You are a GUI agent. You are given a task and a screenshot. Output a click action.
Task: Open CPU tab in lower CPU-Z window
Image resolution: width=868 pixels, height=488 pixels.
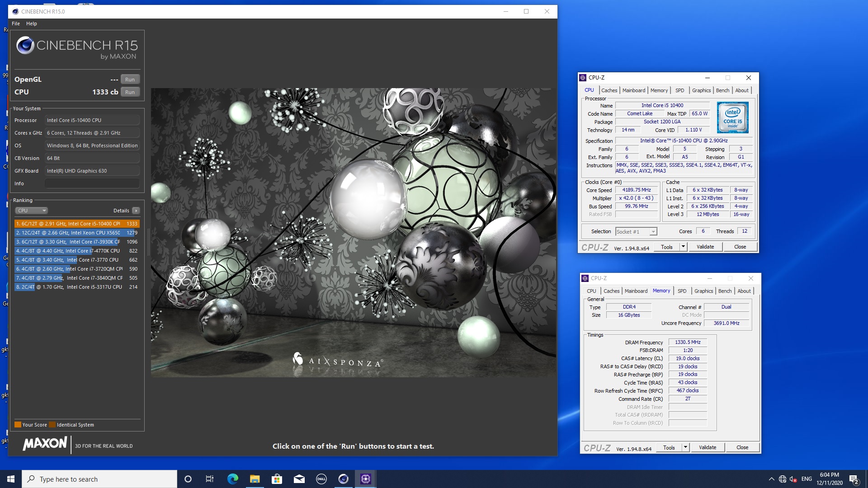coord(591,291)
